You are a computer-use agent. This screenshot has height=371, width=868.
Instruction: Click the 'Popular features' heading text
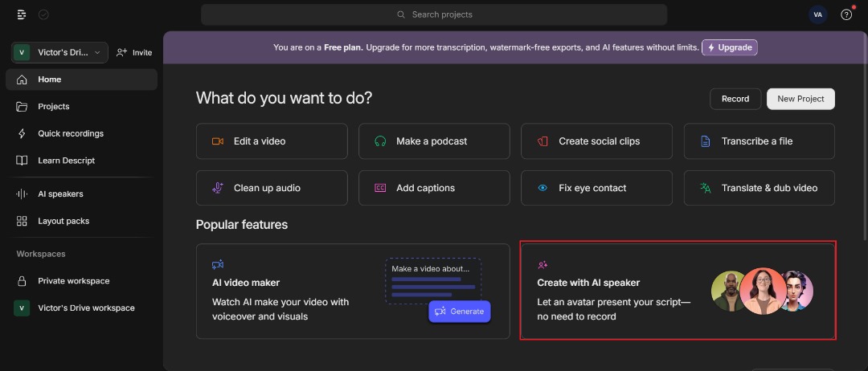(x=242, y=225)
